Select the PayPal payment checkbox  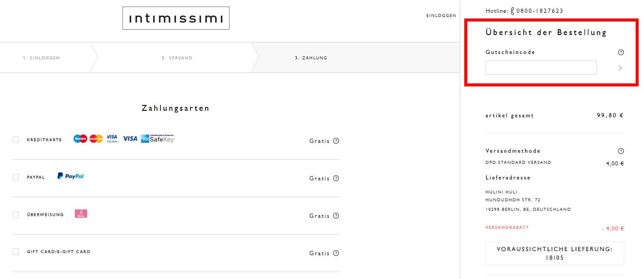coord(16,177)
